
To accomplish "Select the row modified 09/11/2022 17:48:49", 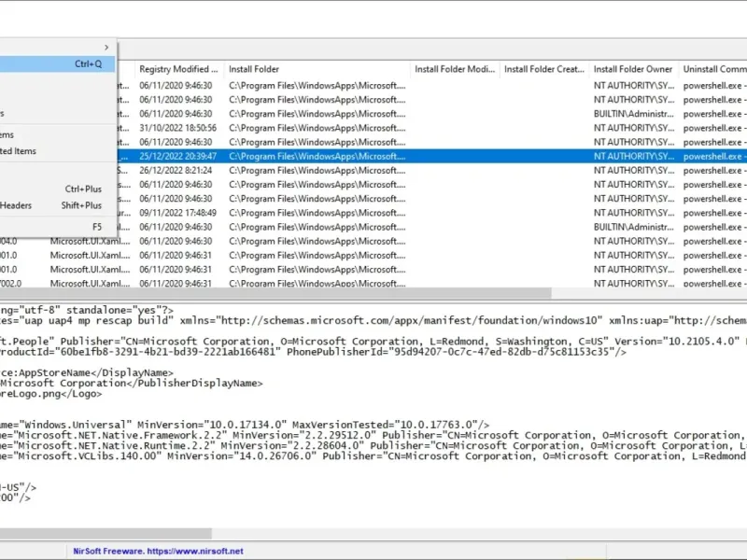I will 431,213.
